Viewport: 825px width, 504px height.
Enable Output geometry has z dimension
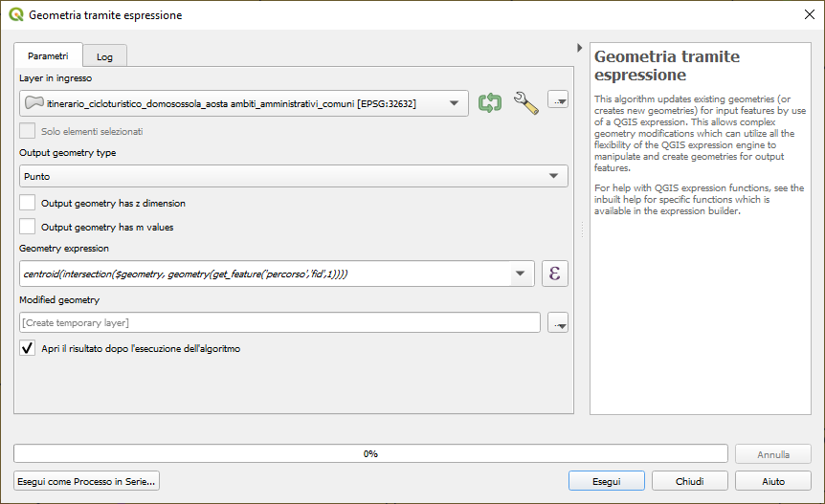28,203
